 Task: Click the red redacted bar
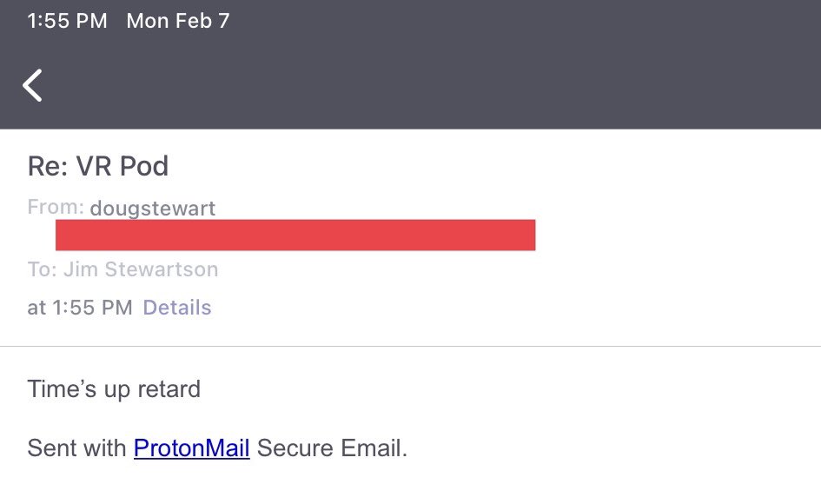click(295, 235)
